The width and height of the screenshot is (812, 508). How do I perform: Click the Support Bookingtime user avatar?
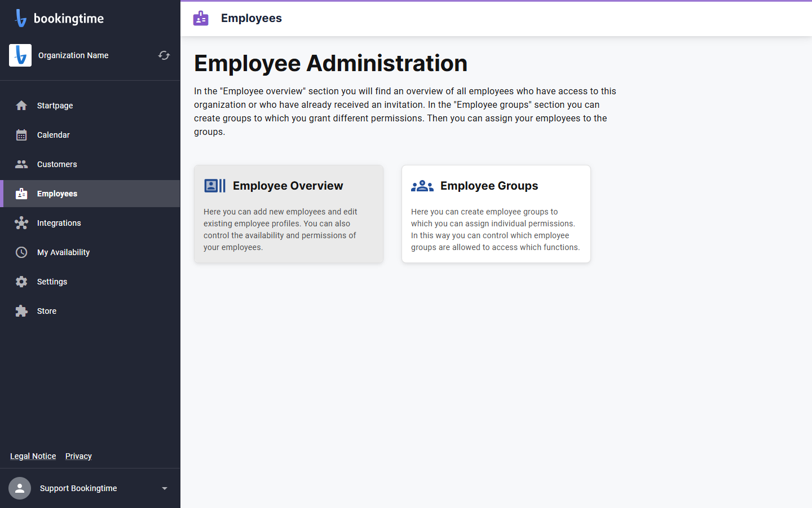pos(20,488)
